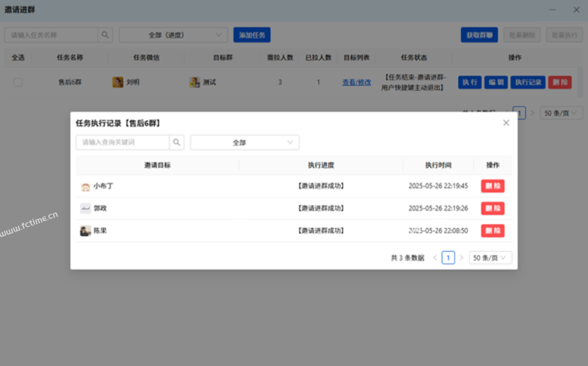
Task: Click the 执行进度 column header
Action: [x=321, y=165]
